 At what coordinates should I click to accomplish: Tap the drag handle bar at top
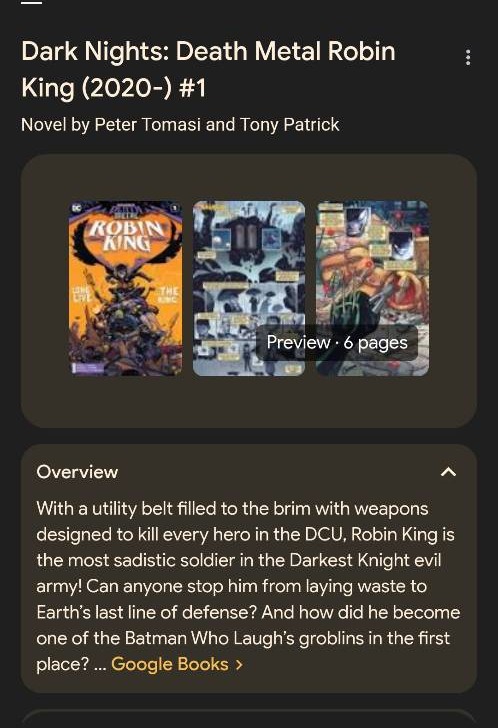(x=32, y=2)
